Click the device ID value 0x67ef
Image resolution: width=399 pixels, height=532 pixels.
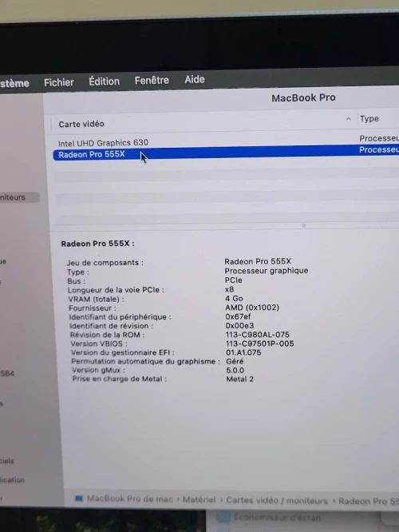coord(238,316)
